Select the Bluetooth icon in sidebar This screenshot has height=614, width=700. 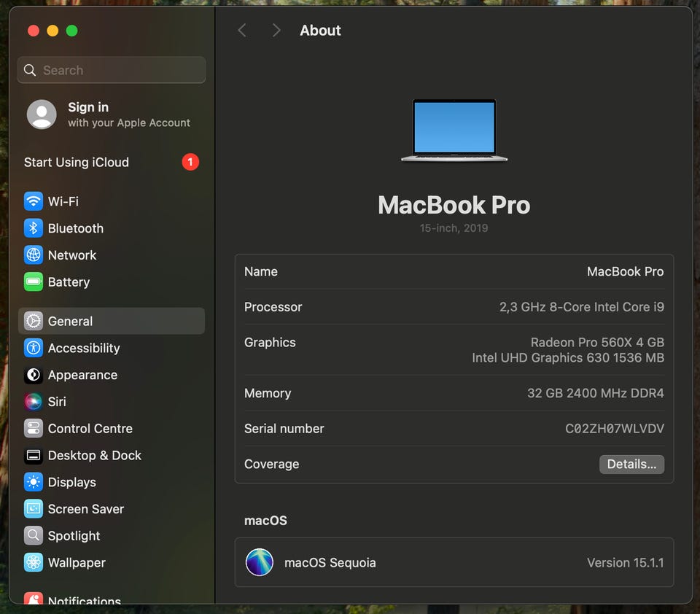[x=34, y=228]
